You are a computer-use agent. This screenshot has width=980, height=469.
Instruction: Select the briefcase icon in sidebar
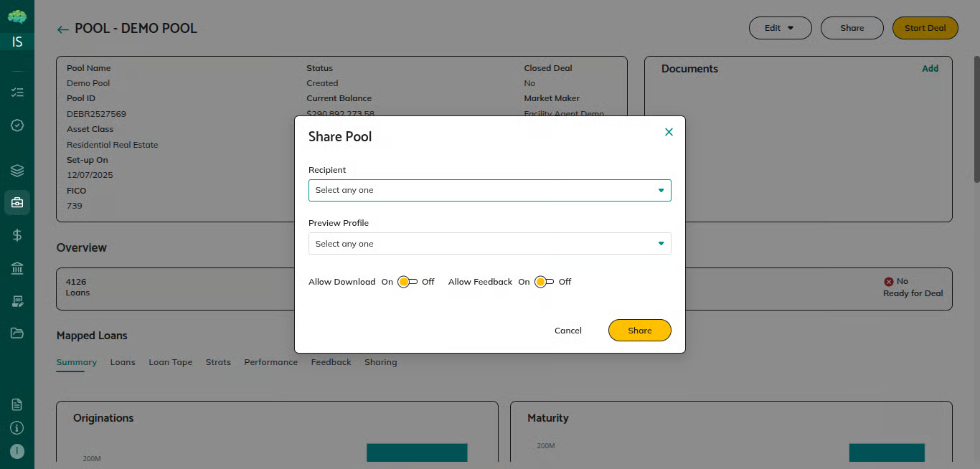(17, 203)
